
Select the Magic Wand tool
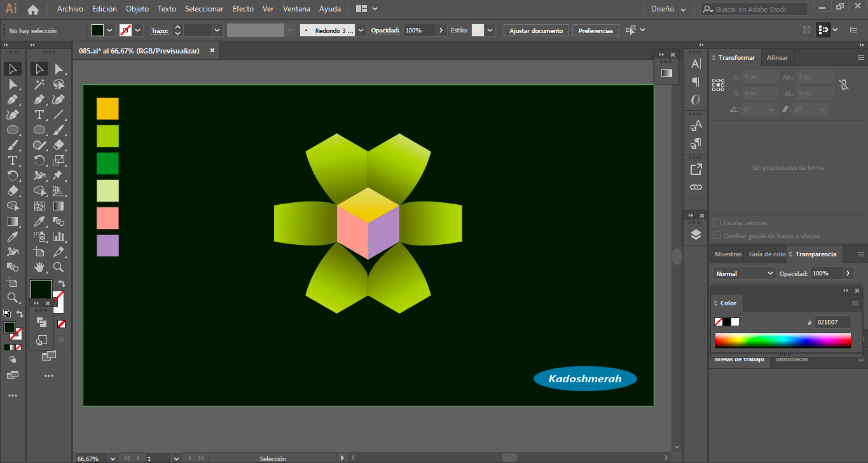point(39,84)
